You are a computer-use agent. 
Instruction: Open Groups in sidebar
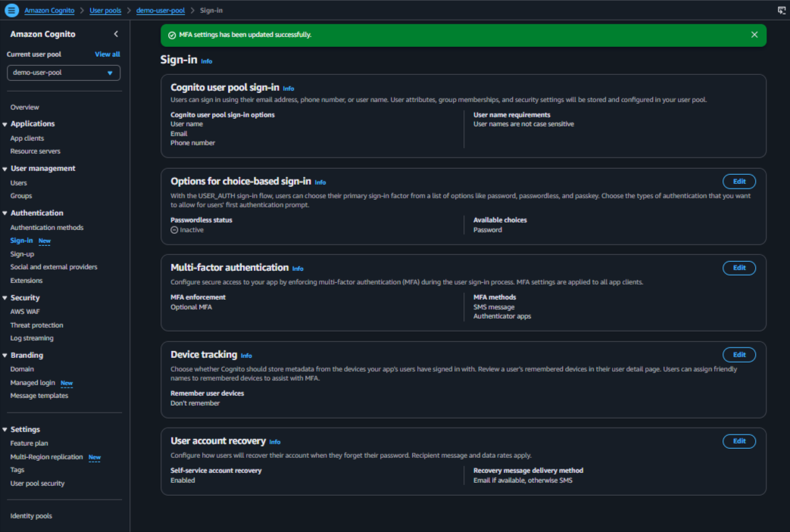click(21, 196)
